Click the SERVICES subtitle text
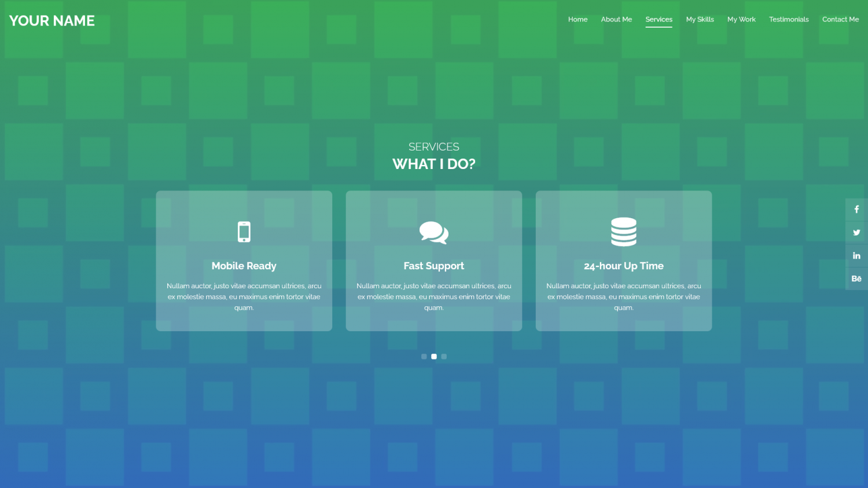Screen dimensions: 868x488 point(434,147)
